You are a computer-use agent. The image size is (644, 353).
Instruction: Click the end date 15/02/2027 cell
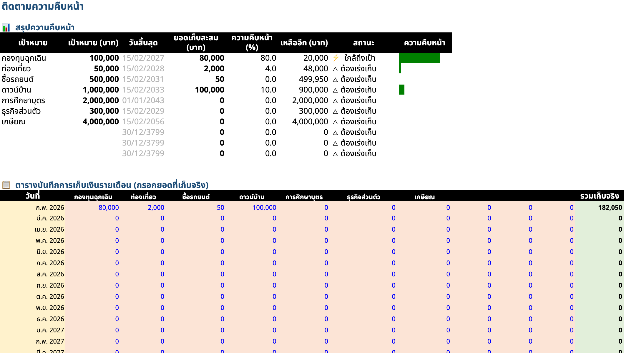tap(143, 58)
